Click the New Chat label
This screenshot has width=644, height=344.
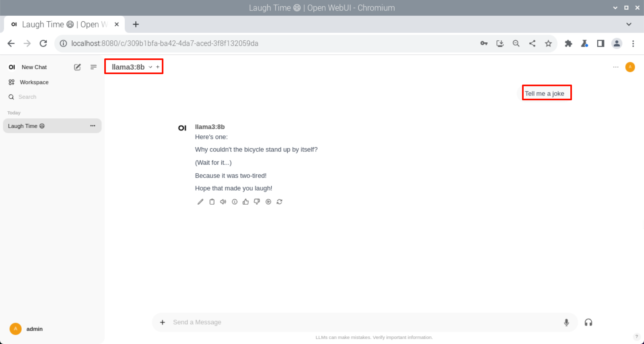pyautogui.click(x=34, y=67)
